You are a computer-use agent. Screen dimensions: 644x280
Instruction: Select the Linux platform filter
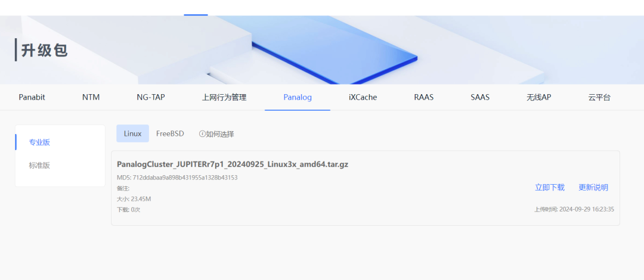point(132,133)
